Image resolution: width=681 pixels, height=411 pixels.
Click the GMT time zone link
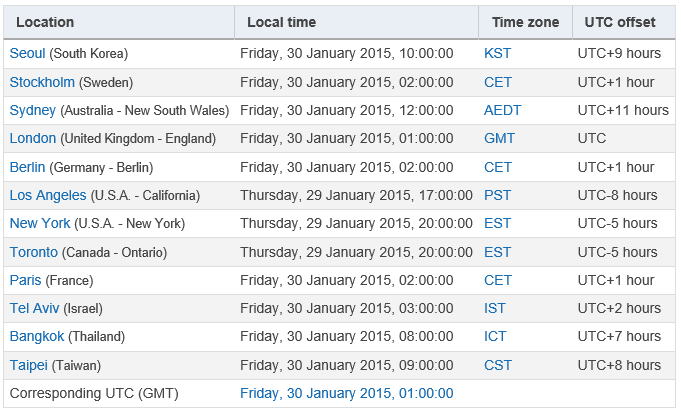[x=499, y=139]
